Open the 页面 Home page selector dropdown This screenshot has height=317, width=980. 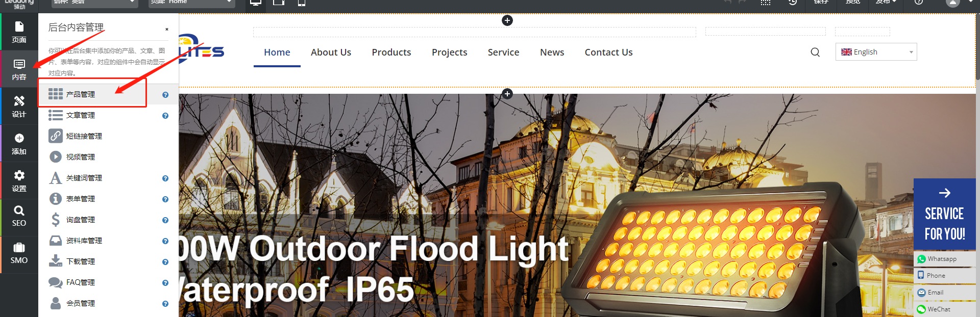pyautogui.click(x=191, y=3)
